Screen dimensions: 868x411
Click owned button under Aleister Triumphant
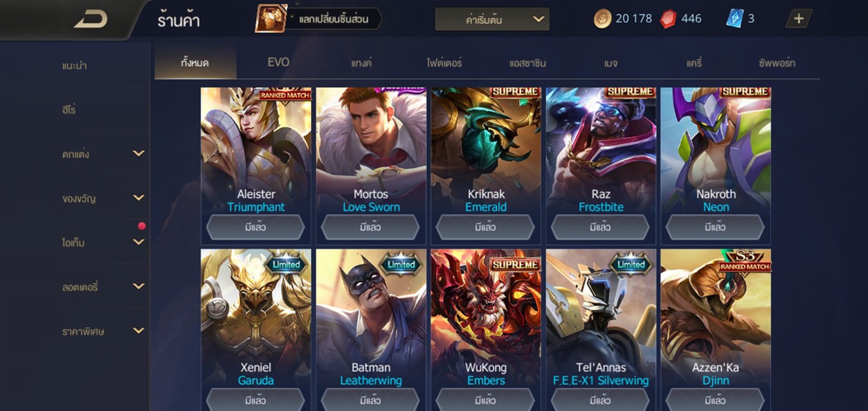coord(256,227)
